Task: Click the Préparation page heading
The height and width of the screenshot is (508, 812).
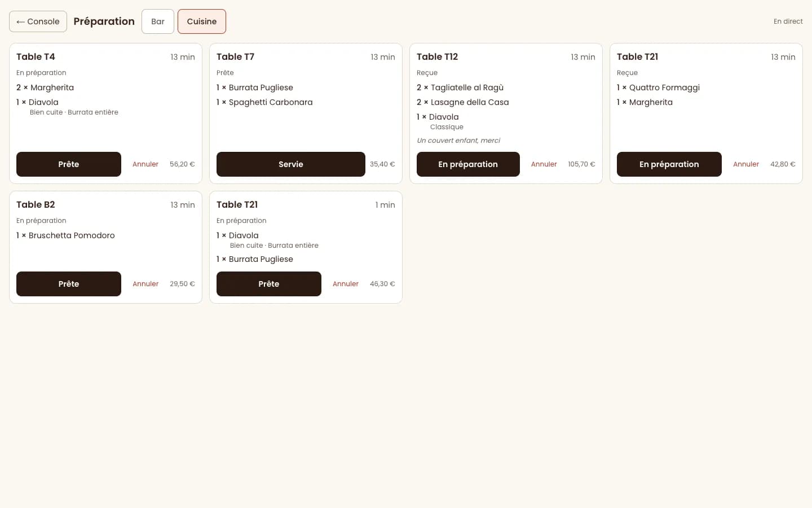Action: pos(104,21)
